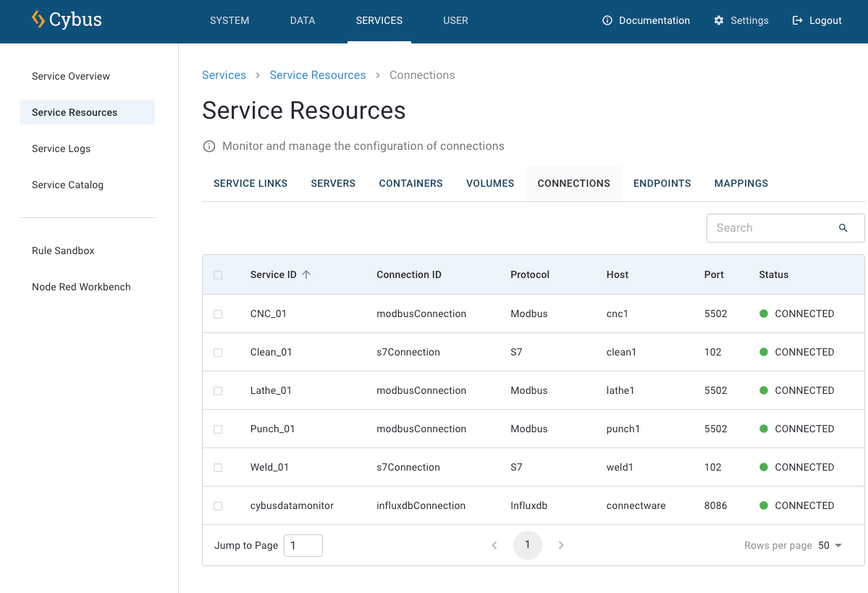Viewport: 868px width, 593px height.
Task: Go to previous page with left chevron
Action: point(494,545)
